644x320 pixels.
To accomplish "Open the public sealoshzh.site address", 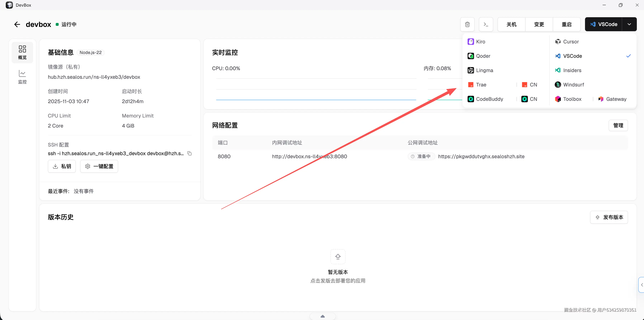I will pyautogui.click(x=481, y=156).
